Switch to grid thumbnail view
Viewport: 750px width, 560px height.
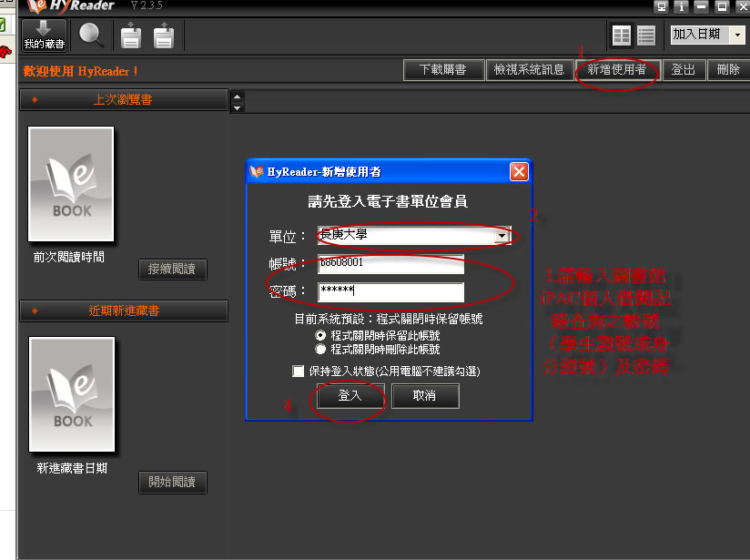point(622,36)
